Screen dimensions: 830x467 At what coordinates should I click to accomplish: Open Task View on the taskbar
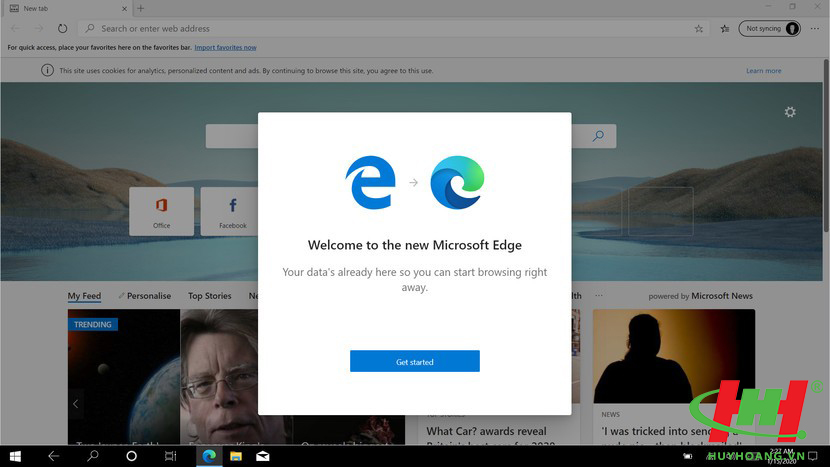click(x=170, y=456)
